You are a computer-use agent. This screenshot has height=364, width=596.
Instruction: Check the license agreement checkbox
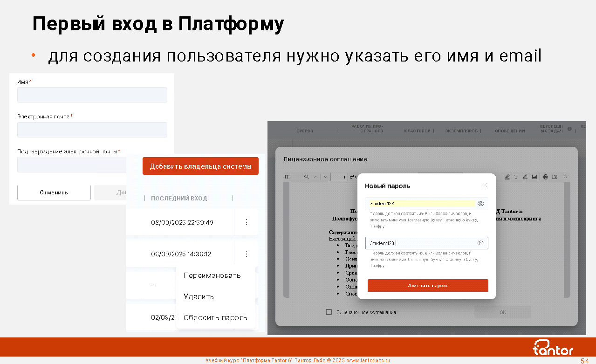[x=329, y=312]
